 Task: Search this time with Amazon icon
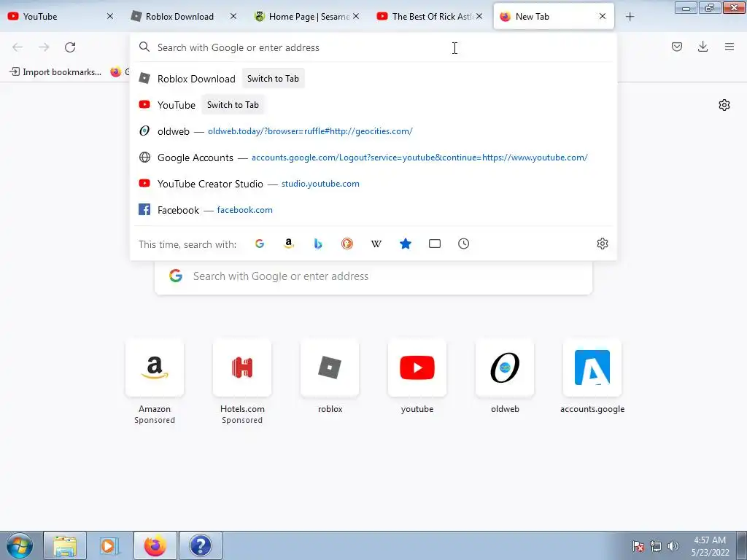[x=289, y=244]
